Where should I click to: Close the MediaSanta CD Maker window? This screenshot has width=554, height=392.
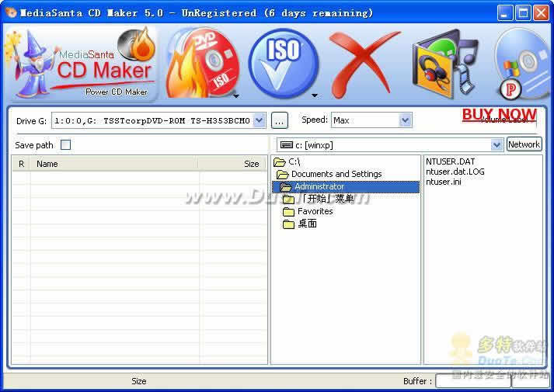coord(541,13)
